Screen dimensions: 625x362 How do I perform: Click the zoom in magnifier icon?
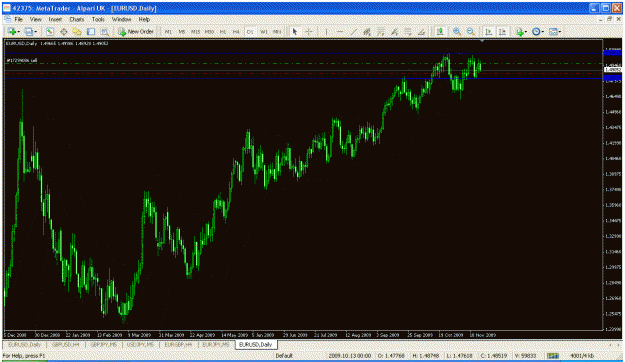(457, 31)
